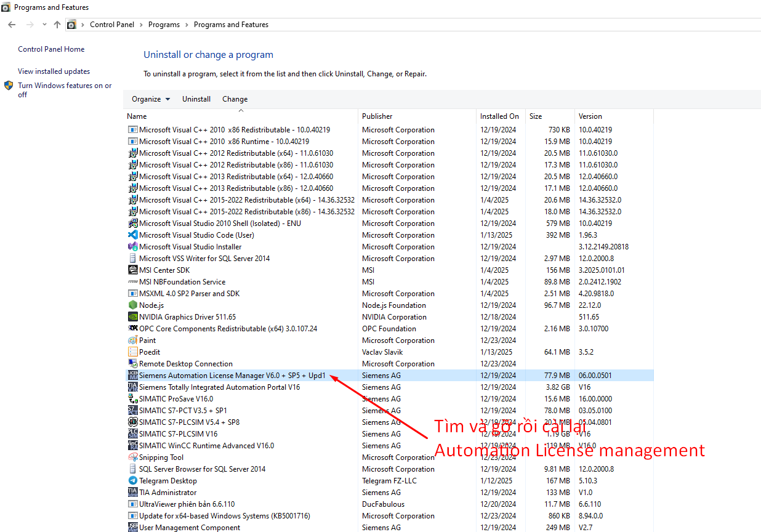Click Change in the toolbar
Image resolution: width=761 pixels, height=532 pixels.
235,99
